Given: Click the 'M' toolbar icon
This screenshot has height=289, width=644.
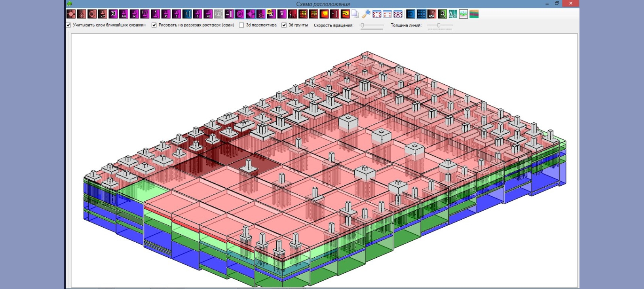Looking at the screenshot, I should [x=113, y=14].
